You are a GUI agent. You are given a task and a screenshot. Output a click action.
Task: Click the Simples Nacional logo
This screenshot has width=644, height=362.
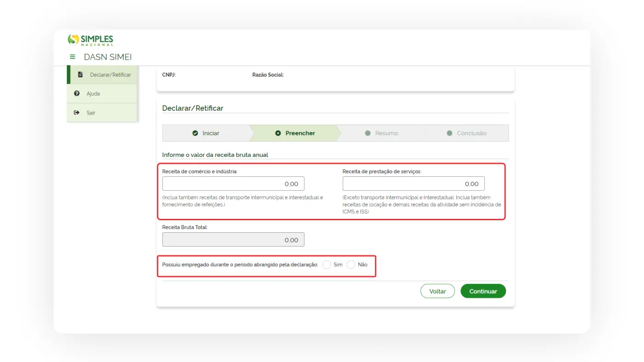coord(90,40)
